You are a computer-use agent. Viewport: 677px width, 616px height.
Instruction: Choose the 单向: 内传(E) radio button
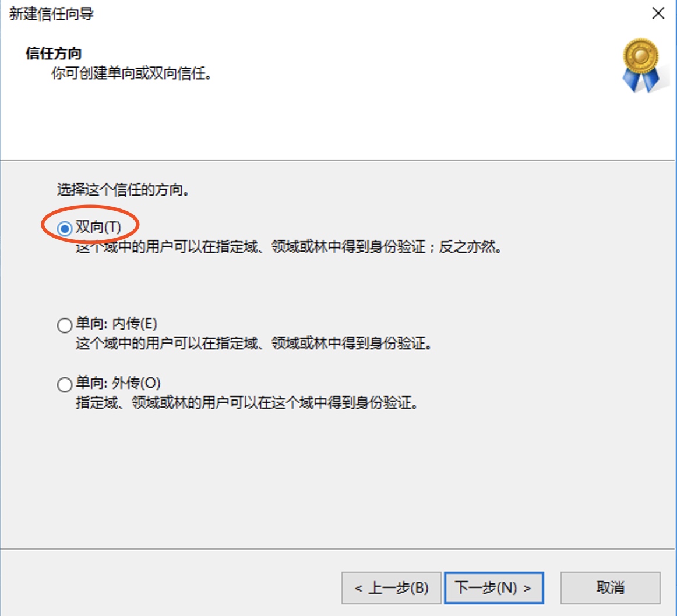[65, 325]
